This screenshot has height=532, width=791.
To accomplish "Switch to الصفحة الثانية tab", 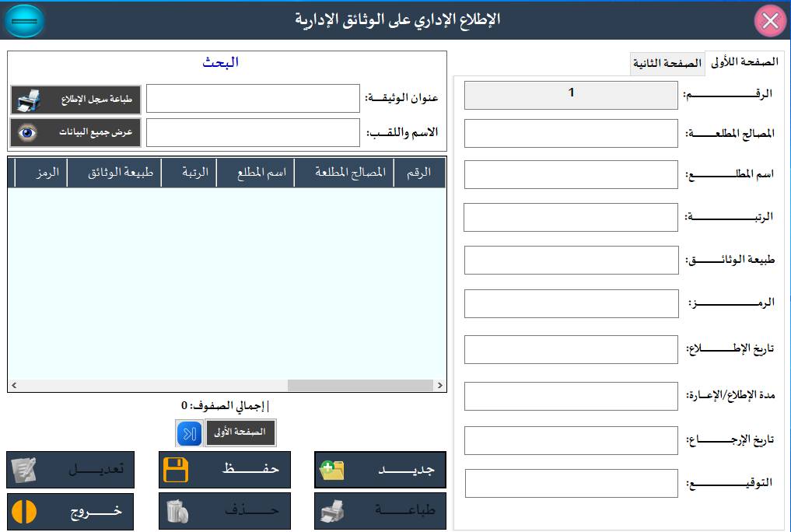I will point(667,64).
